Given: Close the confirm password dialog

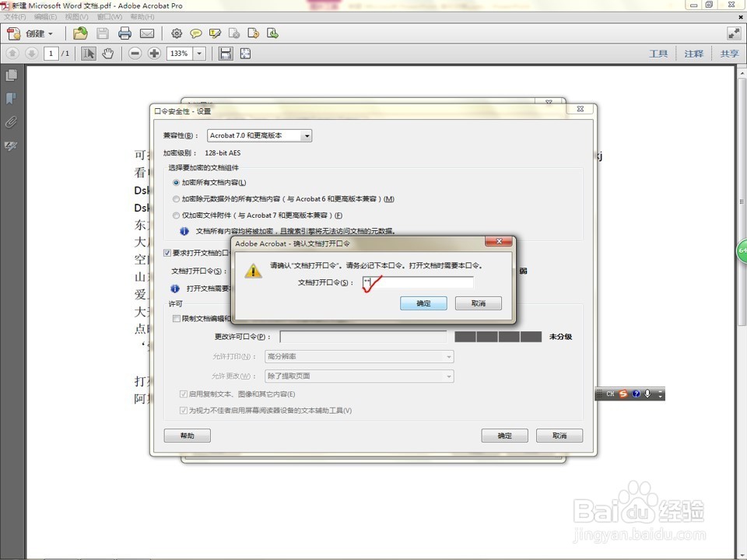Looking at the screenshot, I should click(498, 241).
